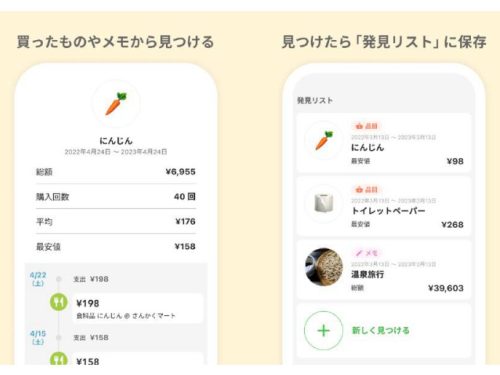
Task: Open the ¥198 さんかくマート purchase entry
Action: click(137, 308)
